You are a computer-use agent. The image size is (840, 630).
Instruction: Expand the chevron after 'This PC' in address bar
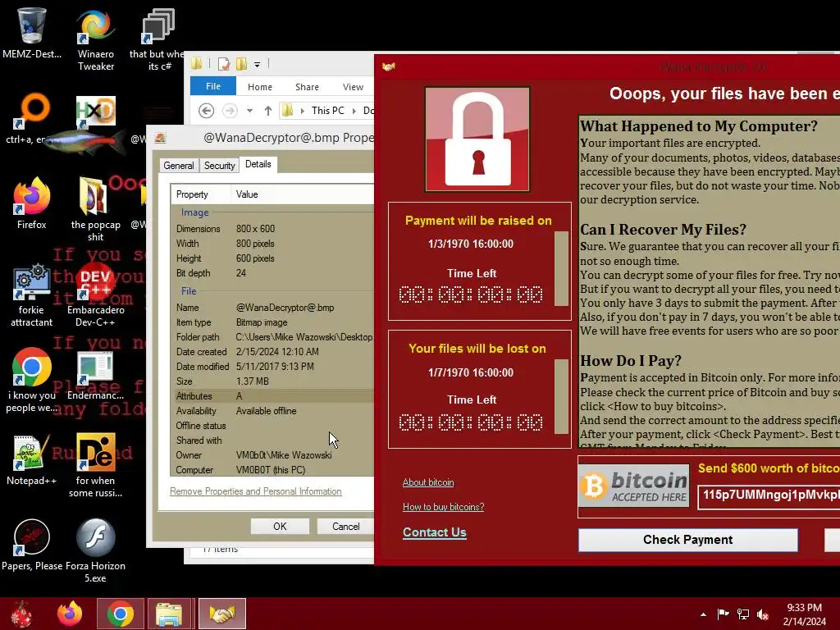(x=354, y=111)
